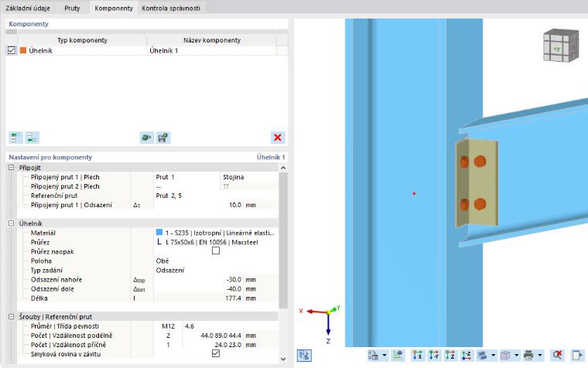Click the sync selection icon below the viewport
This screenshot has width=588, height=368.
click(304, 356)
